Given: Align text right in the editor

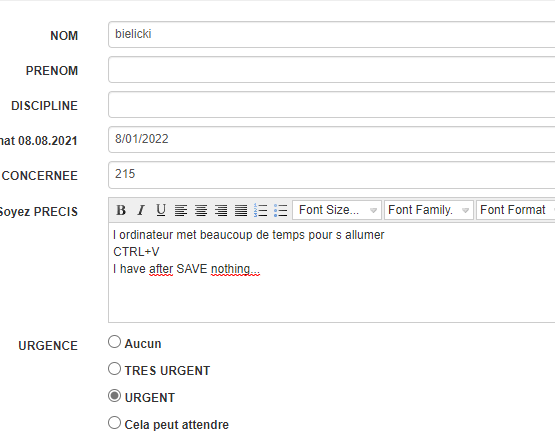Looking at the screenshot, I should point(221,210).
